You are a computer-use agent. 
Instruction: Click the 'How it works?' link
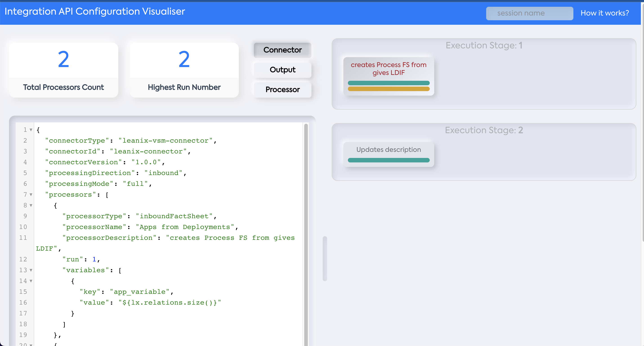click(x=605, y=13)
